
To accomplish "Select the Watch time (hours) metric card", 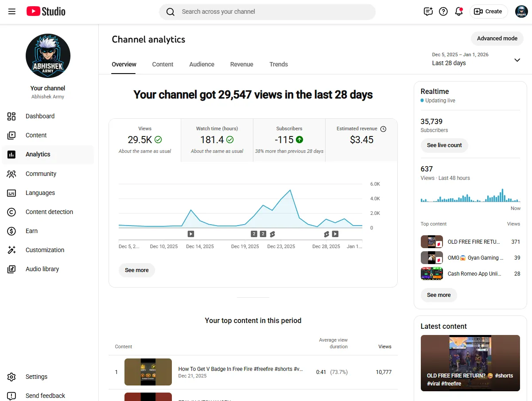I will coord(217,140).
